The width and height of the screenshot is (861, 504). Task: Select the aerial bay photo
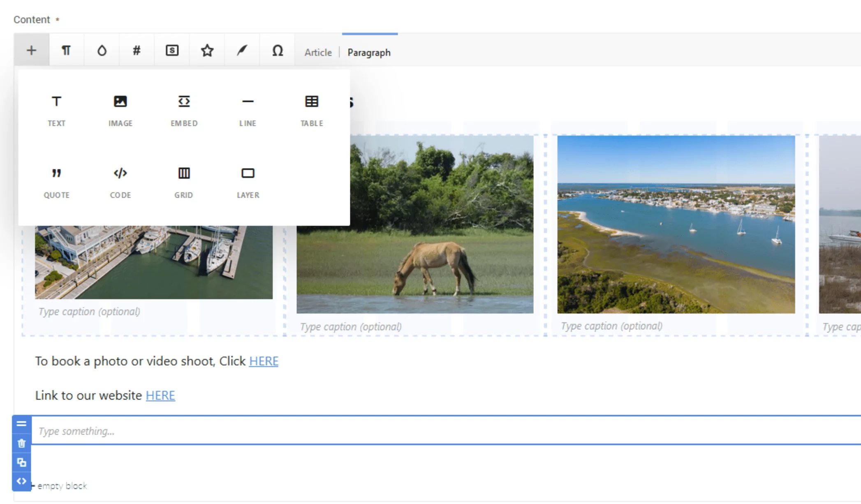pyautogui.click(x=676, y=224)
